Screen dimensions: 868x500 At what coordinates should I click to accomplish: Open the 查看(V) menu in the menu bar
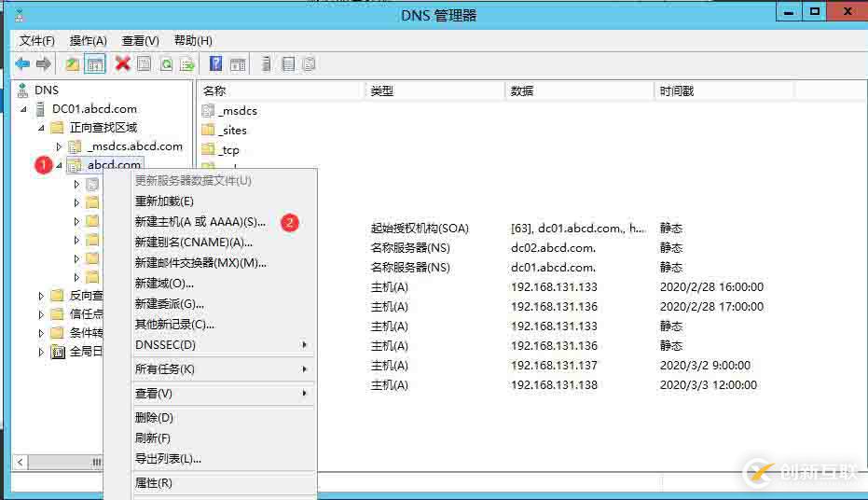click(x=140, y=40)
